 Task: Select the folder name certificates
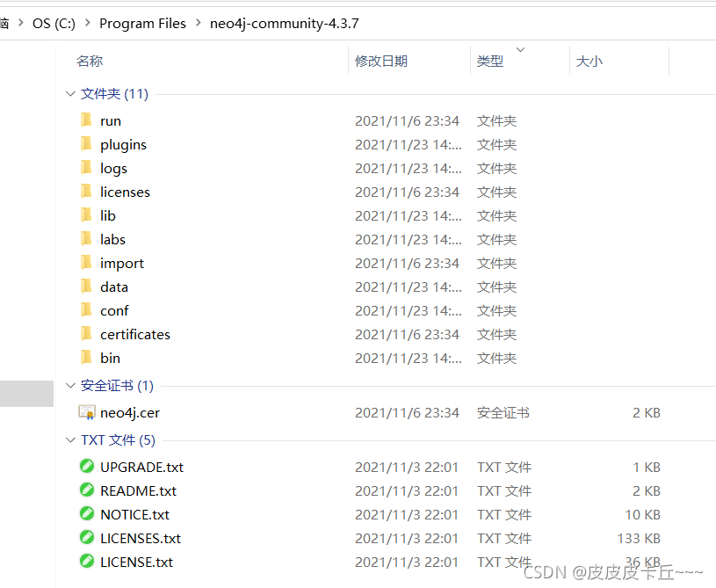135,335
